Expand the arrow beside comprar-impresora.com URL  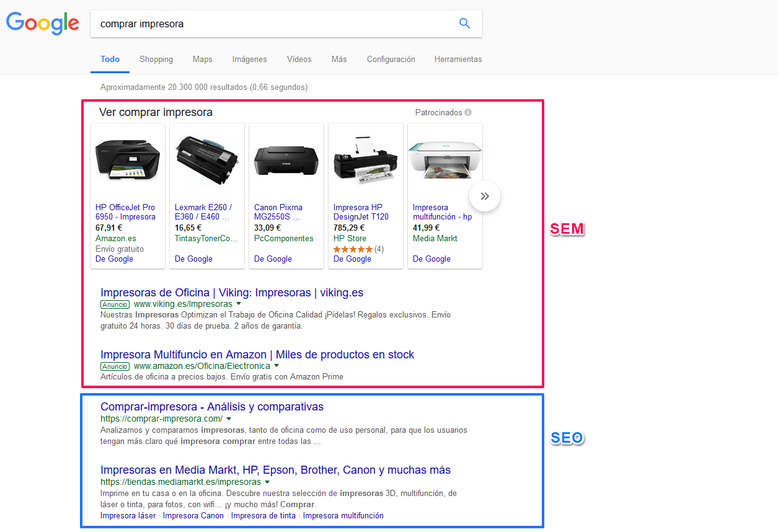point(228,419)
